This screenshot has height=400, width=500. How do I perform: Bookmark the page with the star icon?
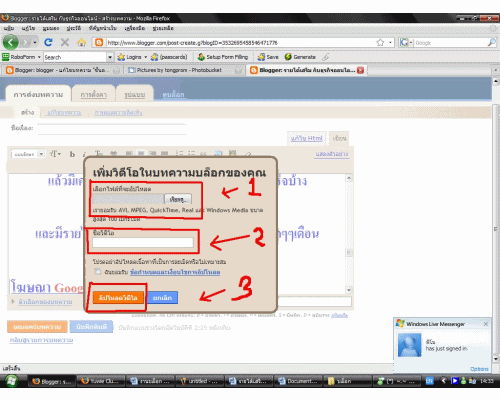380,42
